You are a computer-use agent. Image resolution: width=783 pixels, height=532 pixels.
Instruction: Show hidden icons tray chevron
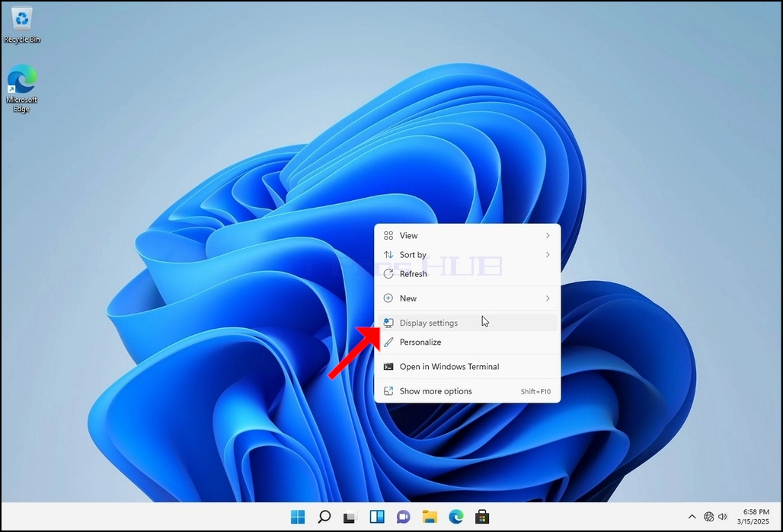coord(692,517)
